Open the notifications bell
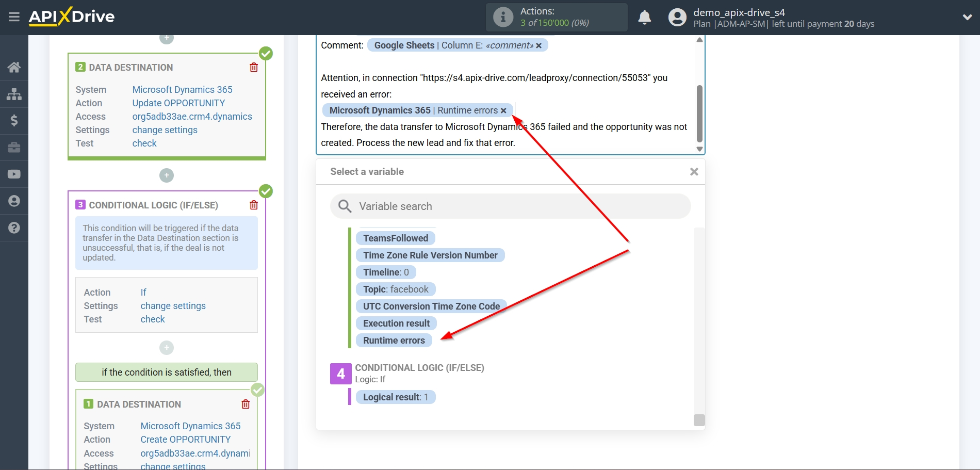Viewport: 980px width, 470px height. coord(644,18)
